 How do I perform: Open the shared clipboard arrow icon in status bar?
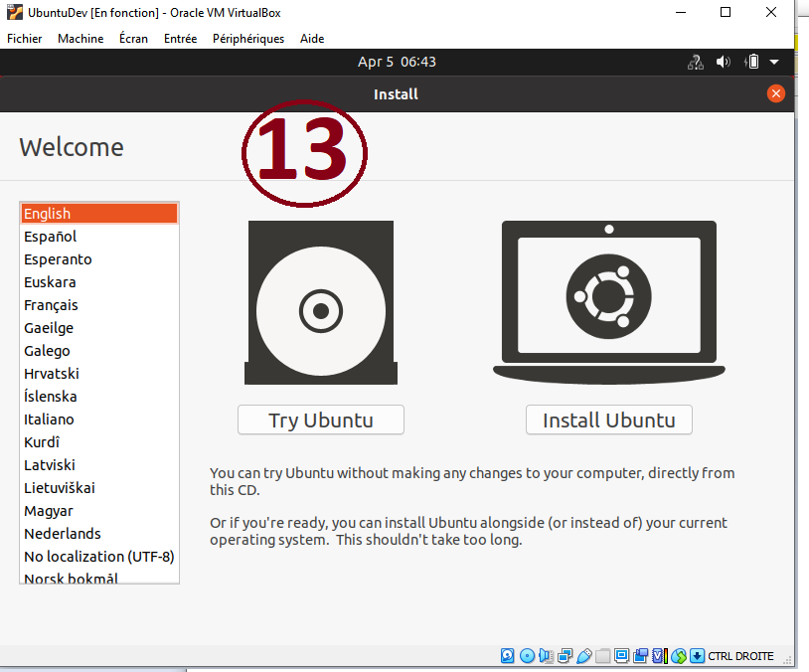tap(697, 656)
